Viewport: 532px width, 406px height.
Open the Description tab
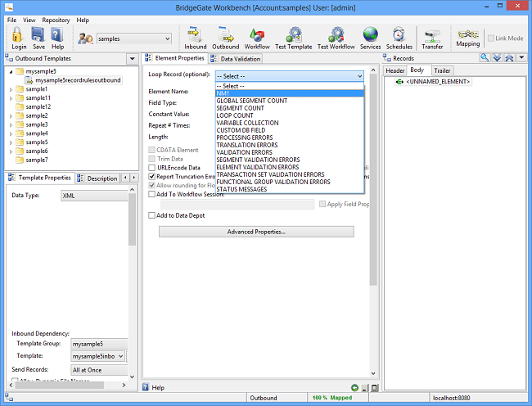[x=97, y=178]
